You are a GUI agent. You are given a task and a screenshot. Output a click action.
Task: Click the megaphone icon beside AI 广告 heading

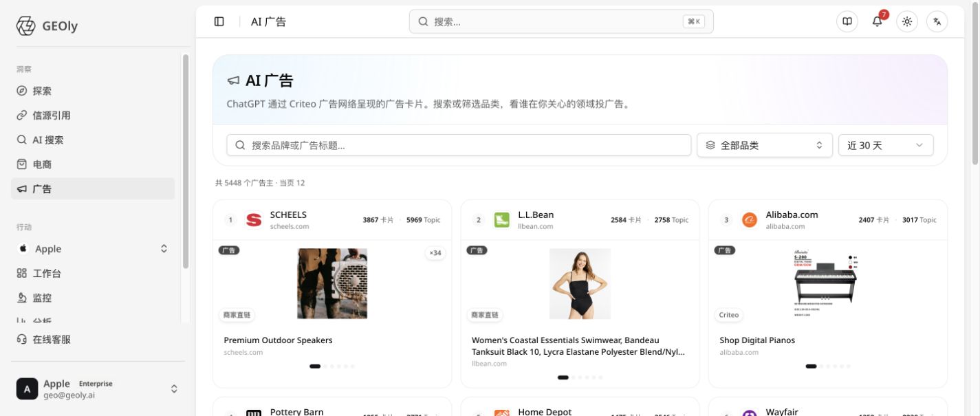[x=234, y=81]
